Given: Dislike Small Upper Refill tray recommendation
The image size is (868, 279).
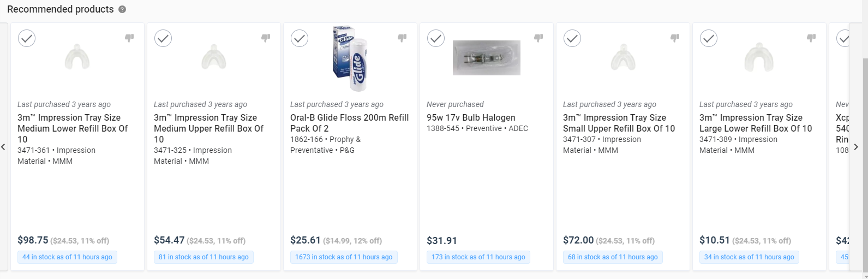Looking at the screenshot, I should (x=675, y=38).
